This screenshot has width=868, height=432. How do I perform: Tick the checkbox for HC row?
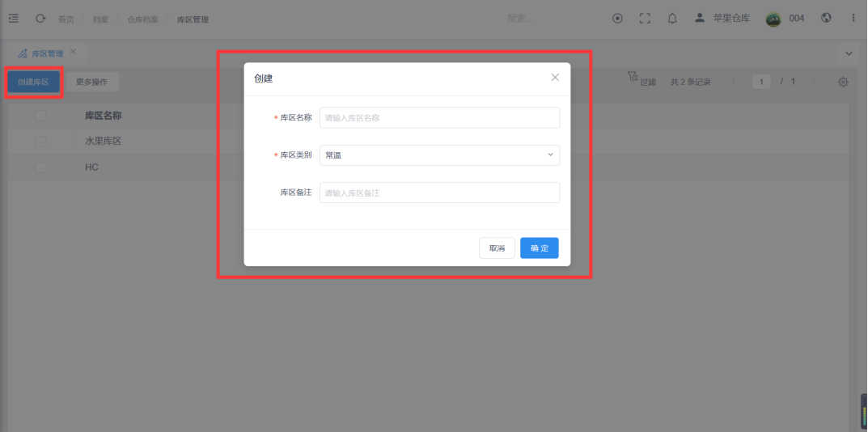coord(40,167)
